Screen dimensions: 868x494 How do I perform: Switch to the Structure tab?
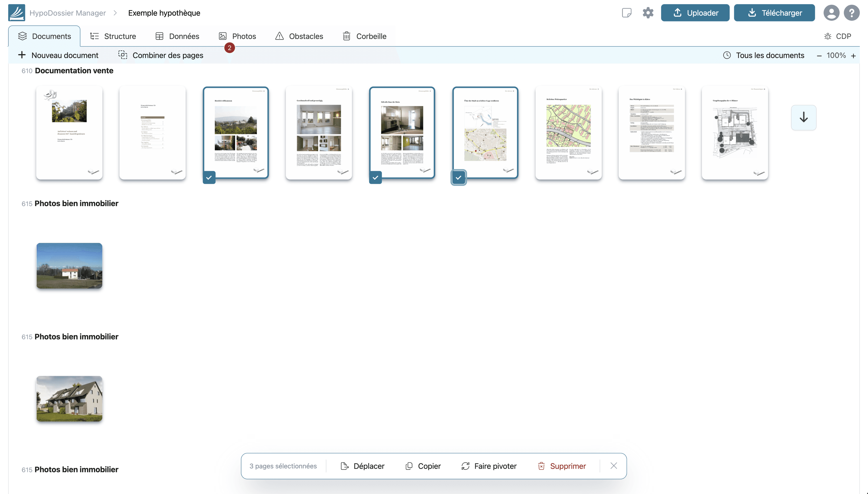point(113,36)
